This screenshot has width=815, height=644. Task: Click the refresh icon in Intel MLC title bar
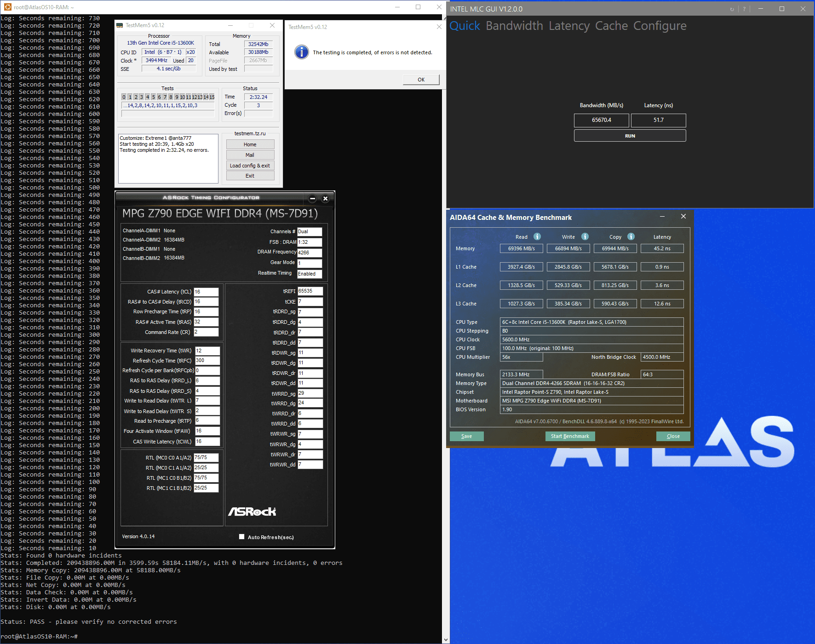[x=732, y=9]
